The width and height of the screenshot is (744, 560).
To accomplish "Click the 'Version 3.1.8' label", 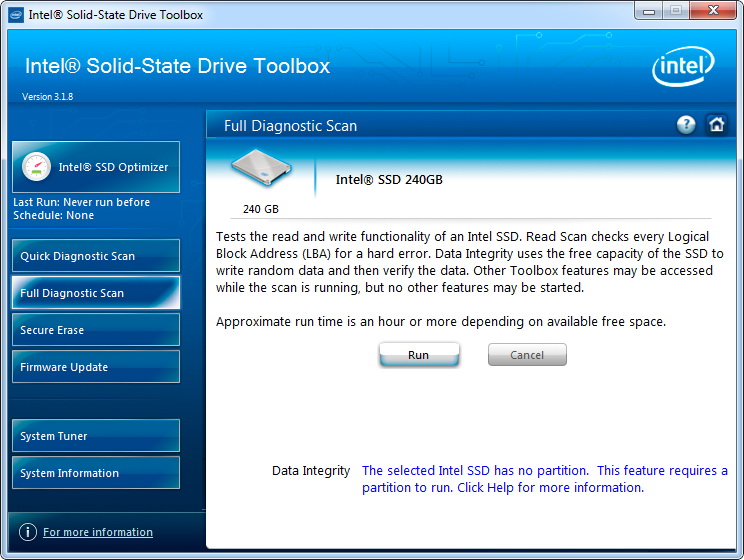I will pos(47,96).
